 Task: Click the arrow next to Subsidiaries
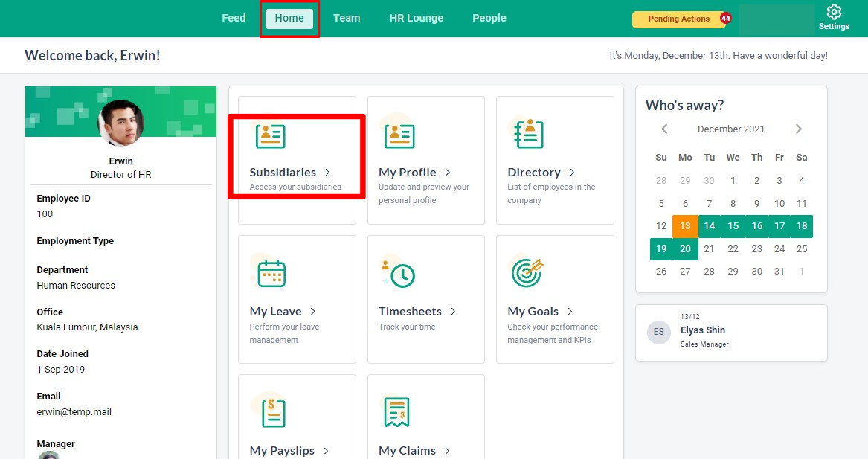pyautogui.click(x=328, y=172)
